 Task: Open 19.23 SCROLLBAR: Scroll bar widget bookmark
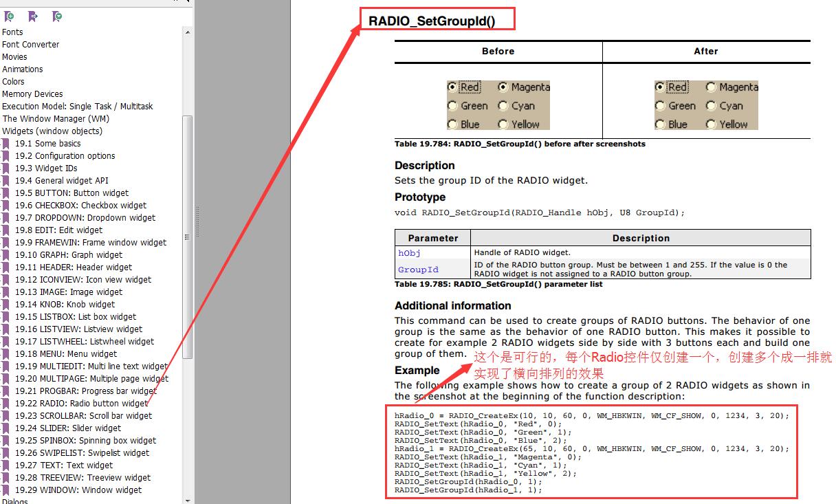tap(84, 416)
